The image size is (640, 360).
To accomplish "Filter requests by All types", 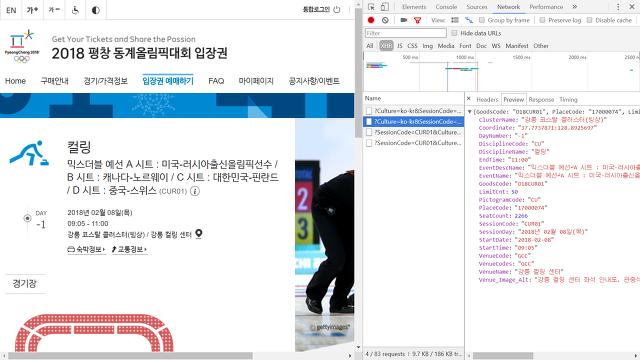I will point(369,46).
